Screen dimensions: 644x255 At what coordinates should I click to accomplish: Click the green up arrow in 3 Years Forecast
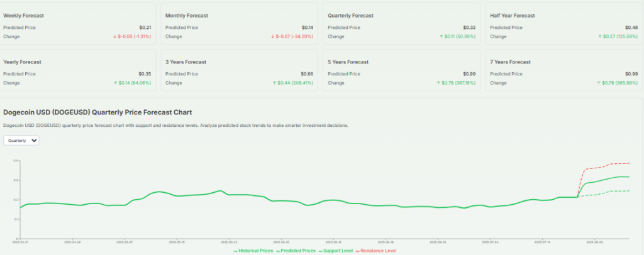click(x=274, y=83)
